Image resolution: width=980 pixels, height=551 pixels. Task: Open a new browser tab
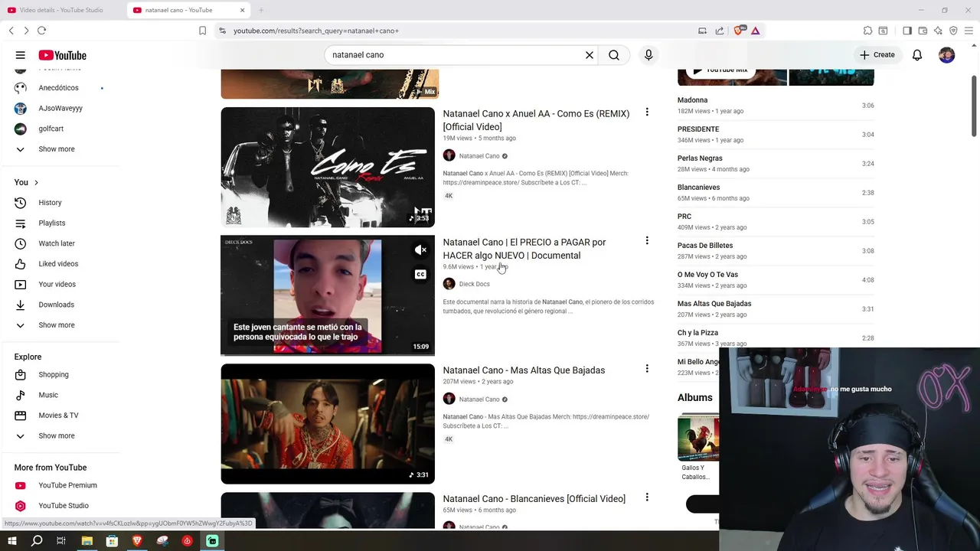pyautogui.click(x=261, y=10)
